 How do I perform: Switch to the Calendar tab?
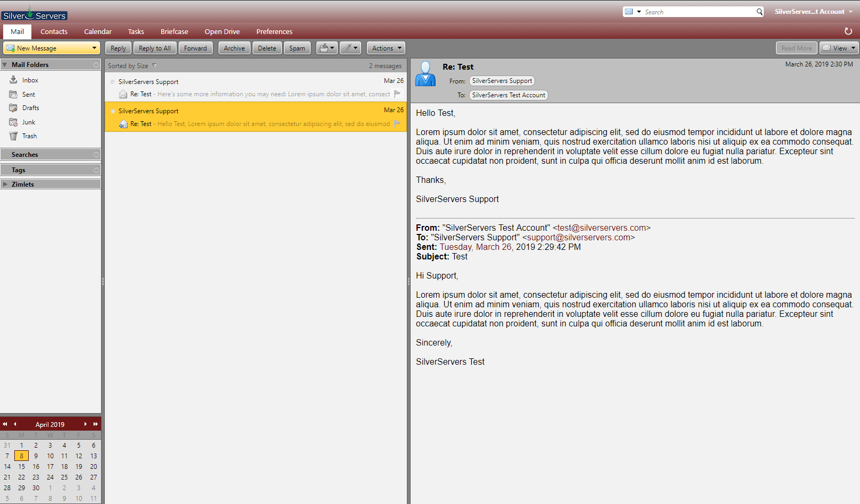pos(97,31)
